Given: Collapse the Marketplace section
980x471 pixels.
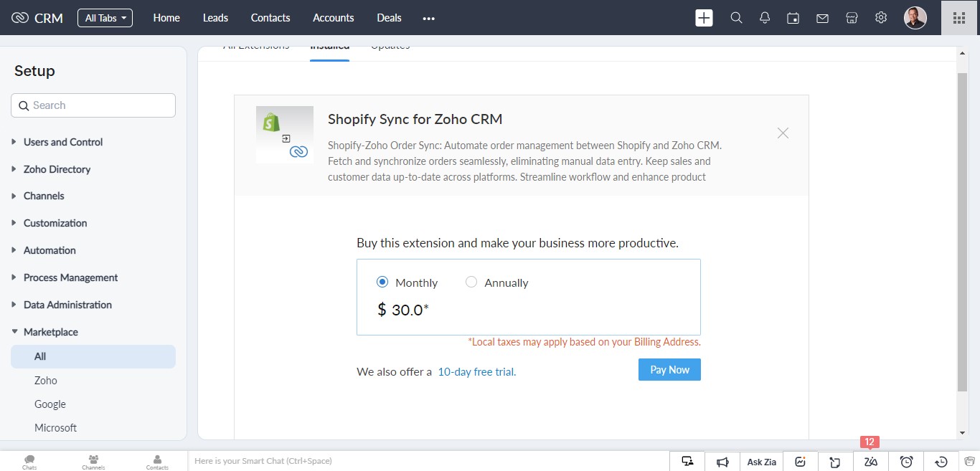Looking at the screenshot, I should [x=51, y=332].
